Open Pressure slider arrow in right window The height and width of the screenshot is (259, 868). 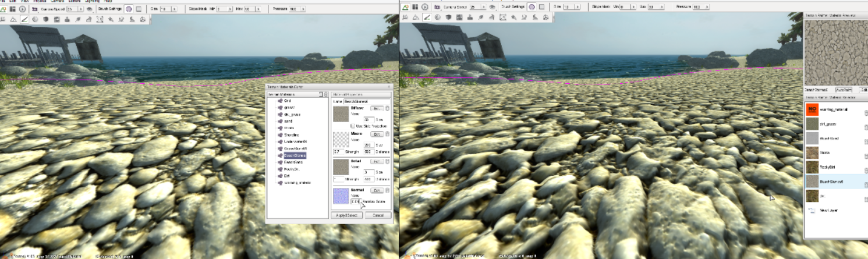click(x=707, y=7)
